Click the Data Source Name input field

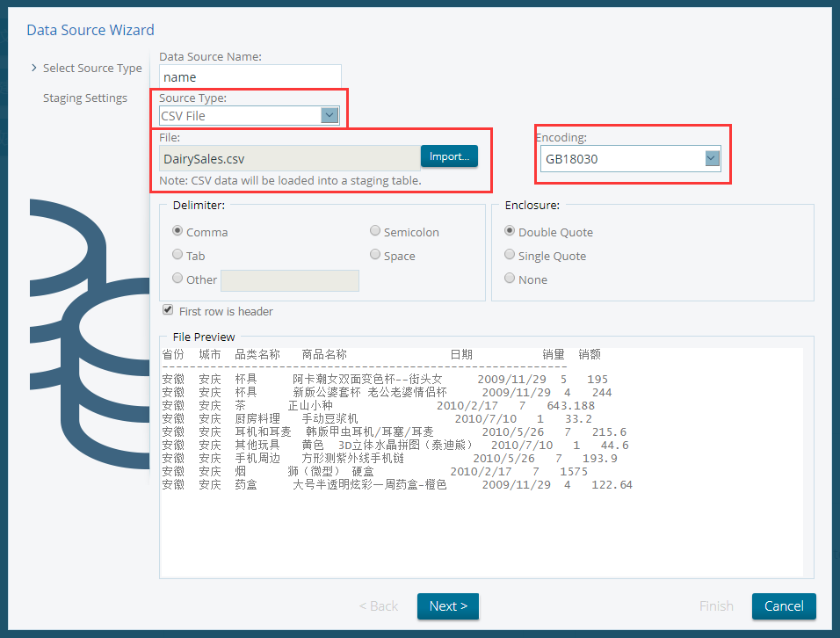click(x=250, y=77)
